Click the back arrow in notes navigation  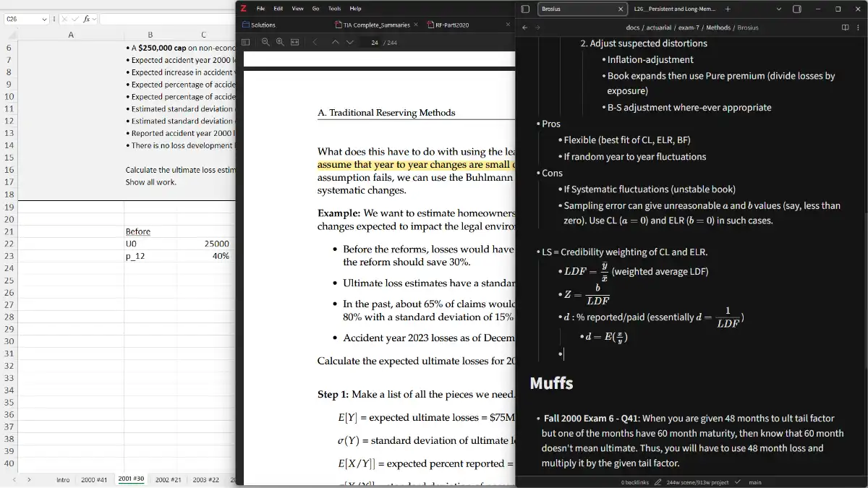pyautogui.click(x=525, y=27)
